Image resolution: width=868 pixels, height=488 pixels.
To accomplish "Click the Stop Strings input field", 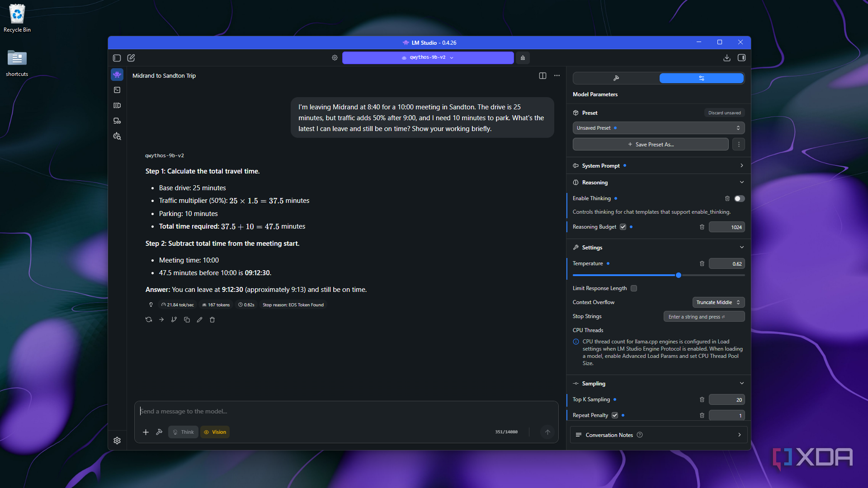I will coord(704,317).
